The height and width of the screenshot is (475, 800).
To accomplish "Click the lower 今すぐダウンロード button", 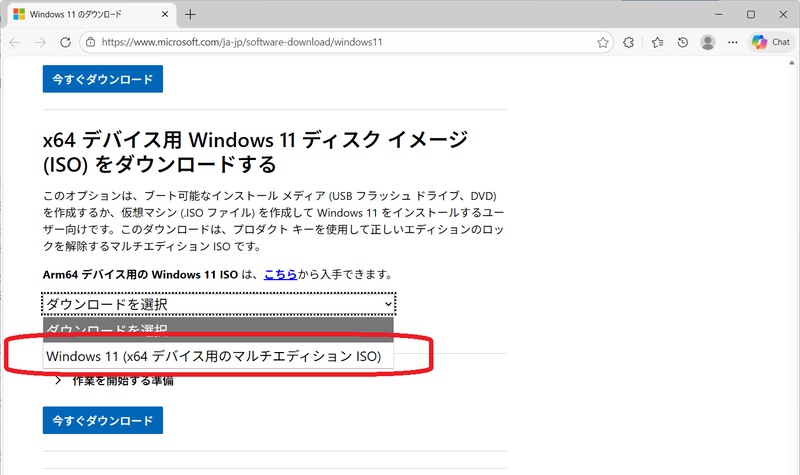I will point(103,420).
